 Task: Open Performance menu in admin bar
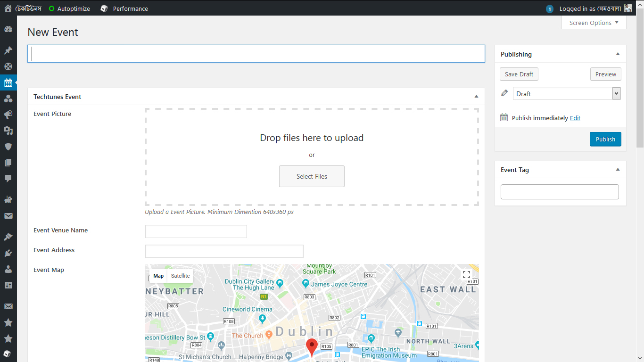(x=124, y=8)
